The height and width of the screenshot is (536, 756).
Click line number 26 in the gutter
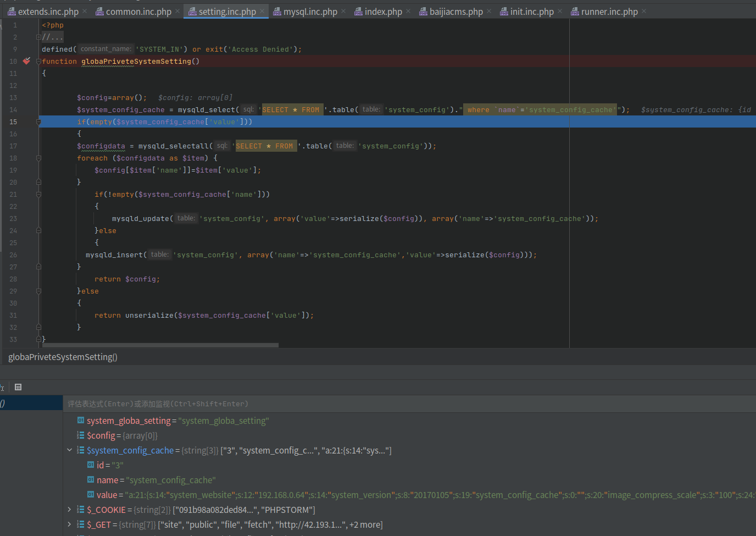13,255
